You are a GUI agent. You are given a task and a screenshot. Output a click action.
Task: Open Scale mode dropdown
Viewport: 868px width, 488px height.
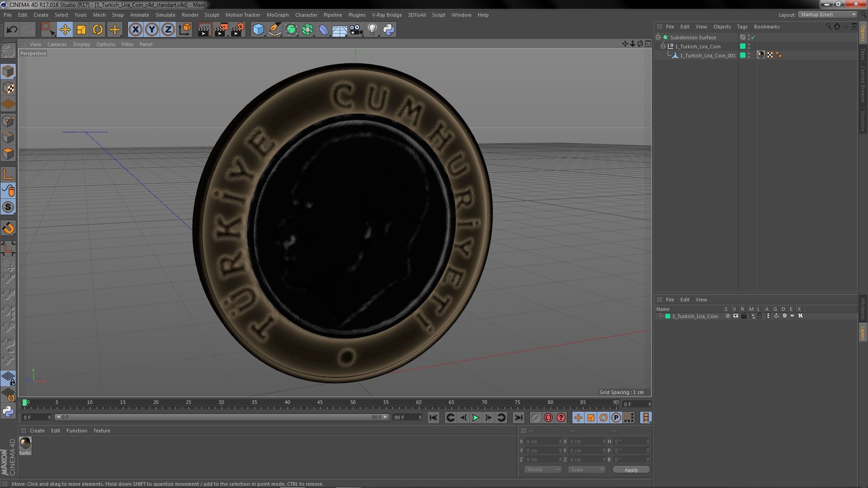pyautogui.click(x=586, y=470)
